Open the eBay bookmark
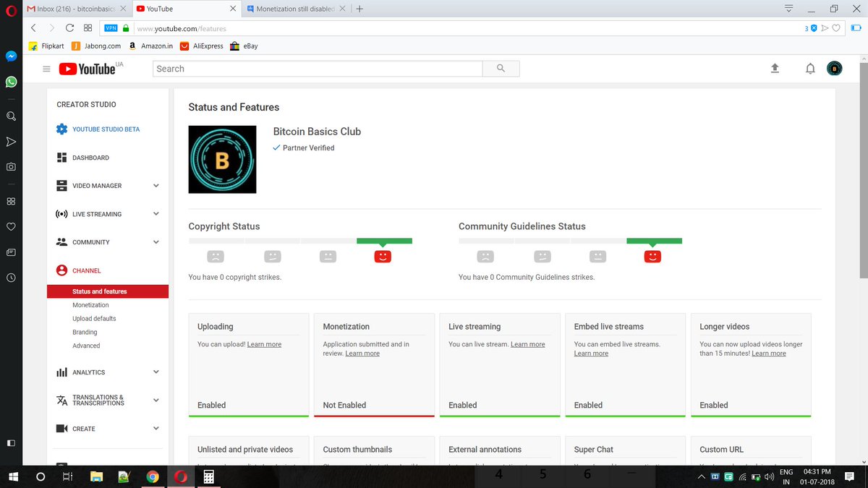The image size is (868, 488). [244, 46]
